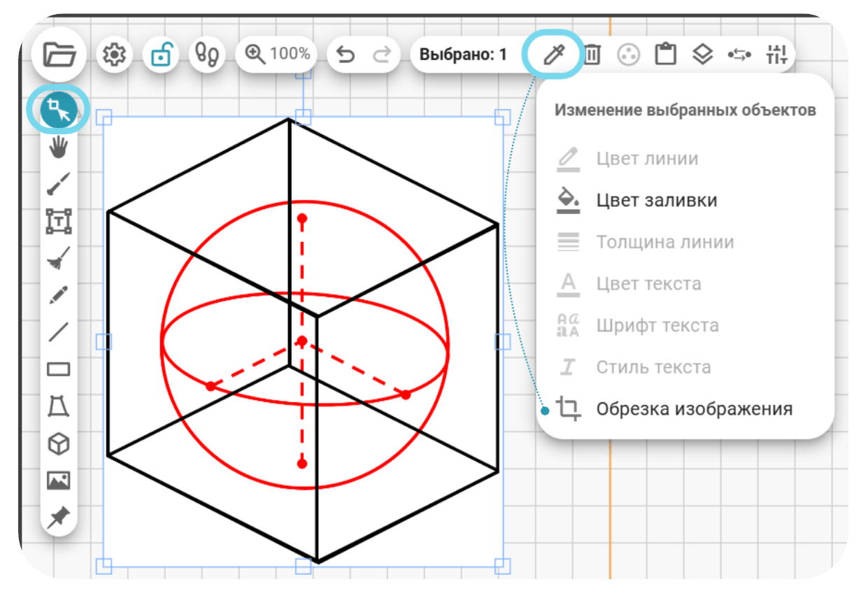Image resolution: width=868 pixels, height=598 pixels.
Task: Toggle the lock icon
Action: tap(162, 55)
